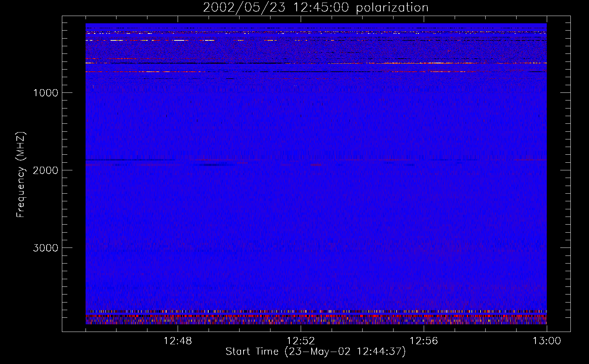Select the 'Frequency (MHZ)' y-axis label

click(x=21, y=174)
